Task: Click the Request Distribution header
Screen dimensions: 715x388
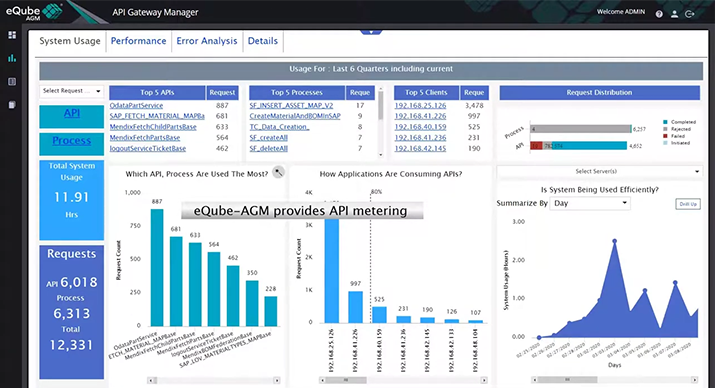Action: [599, 93]
